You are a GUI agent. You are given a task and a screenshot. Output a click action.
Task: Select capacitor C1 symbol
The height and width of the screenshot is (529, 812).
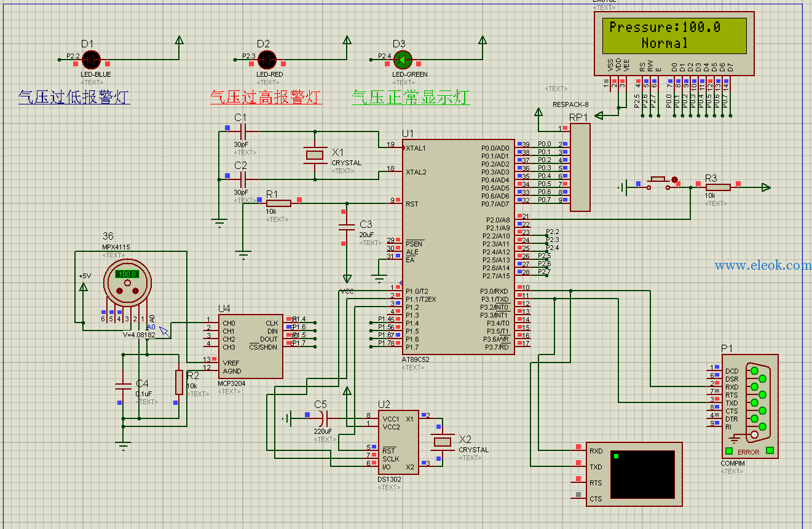[x=243, y=131]
